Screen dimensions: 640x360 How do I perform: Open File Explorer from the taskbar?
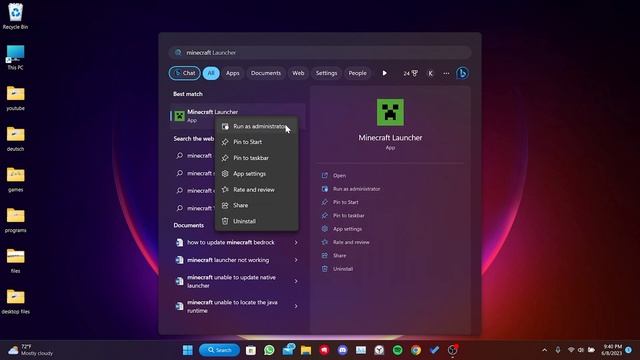pos(306,350)
